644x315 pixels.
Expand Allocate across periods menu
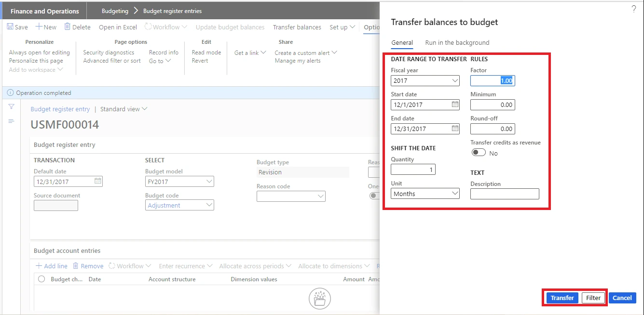point(255,266)
